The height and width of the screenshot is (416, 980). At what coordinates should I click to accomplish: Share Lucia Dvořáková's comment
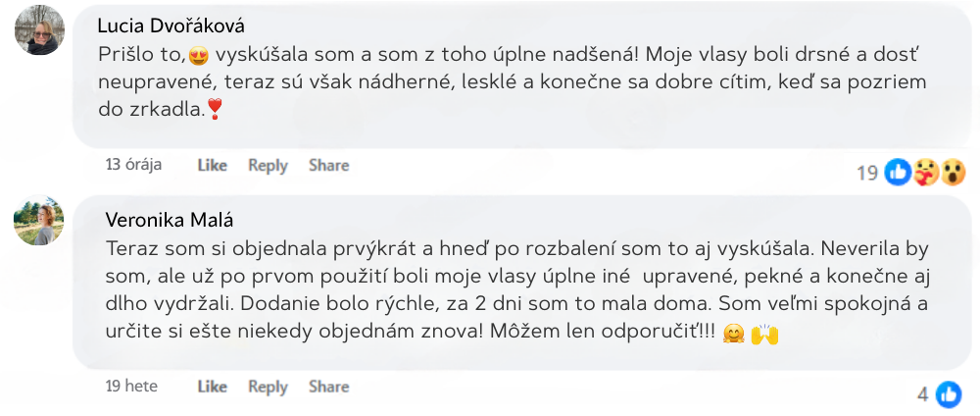[328, 166]
